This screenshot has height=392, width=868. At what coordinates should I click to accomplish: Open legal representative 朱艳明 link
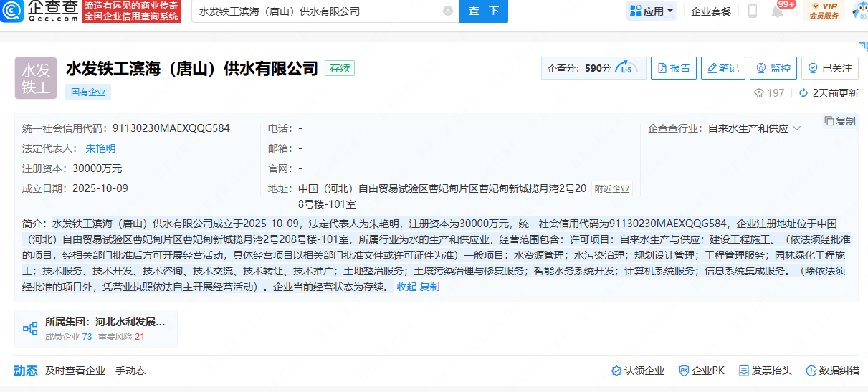[x=100, y=148]
